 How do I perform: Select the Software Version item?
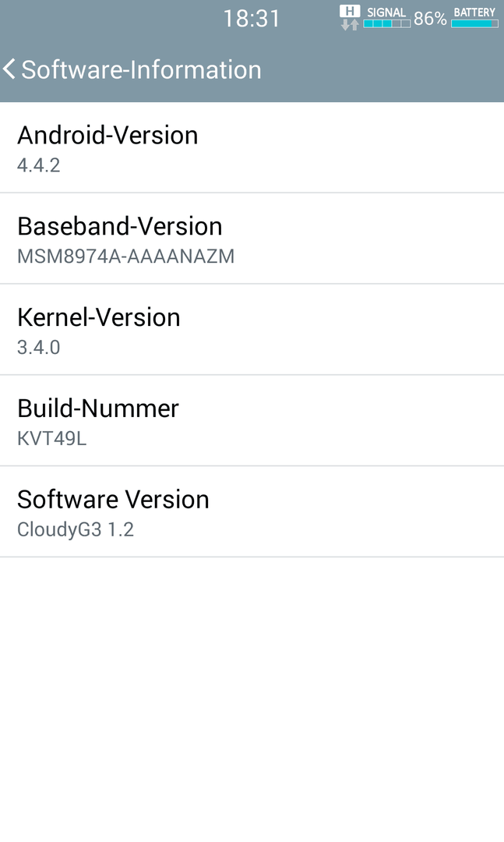pos(252,511)
